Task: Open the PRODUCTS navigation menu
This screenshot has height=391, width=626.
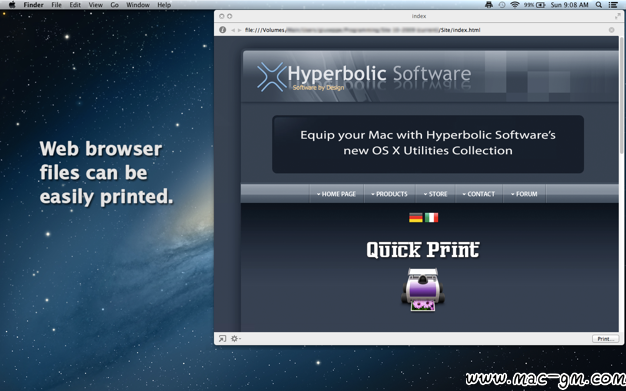Action: click(x=389, y=194)
